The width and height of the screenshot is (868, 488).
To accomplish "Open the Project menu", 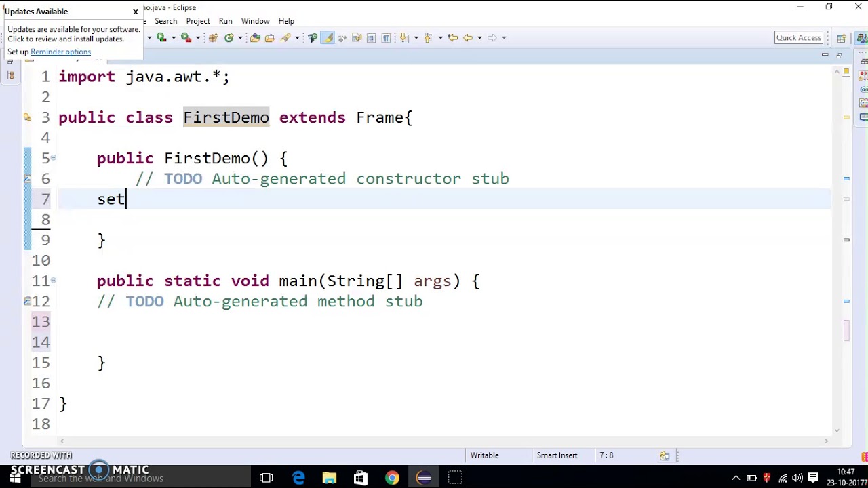I will coord(198,21).
